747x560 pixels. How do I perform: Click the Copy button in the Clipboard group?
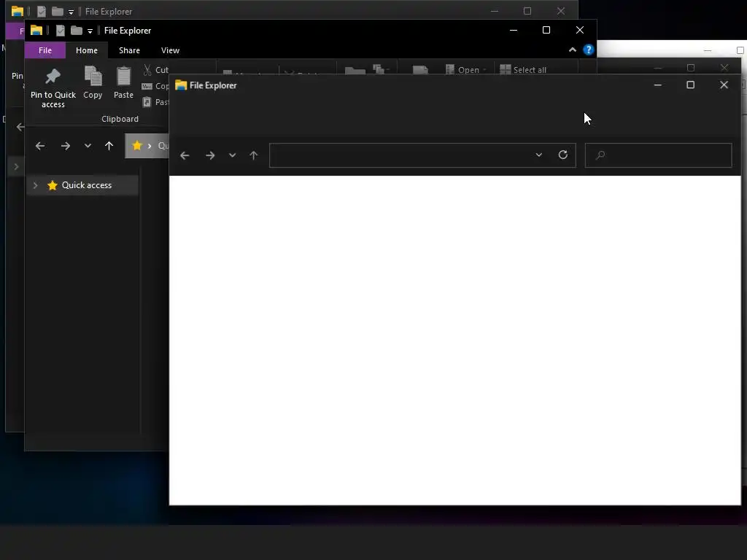pos(93,83)
